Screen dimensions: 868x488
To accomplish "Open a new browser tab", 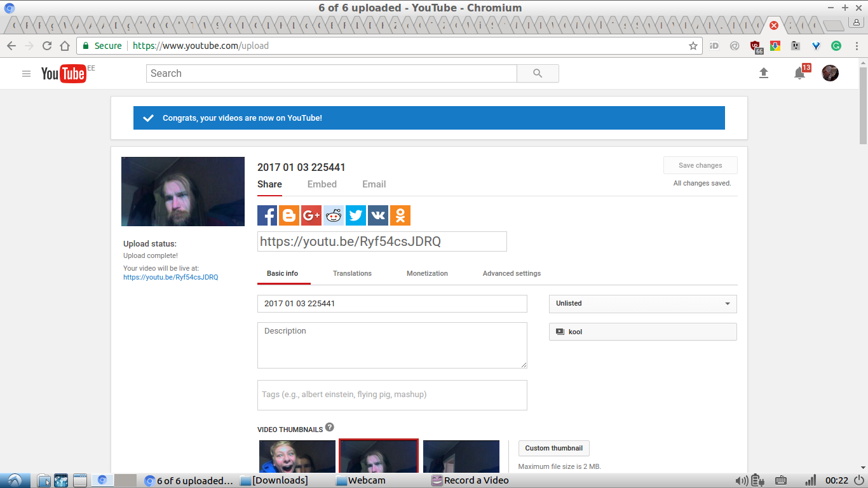I will tap(833, 25).
